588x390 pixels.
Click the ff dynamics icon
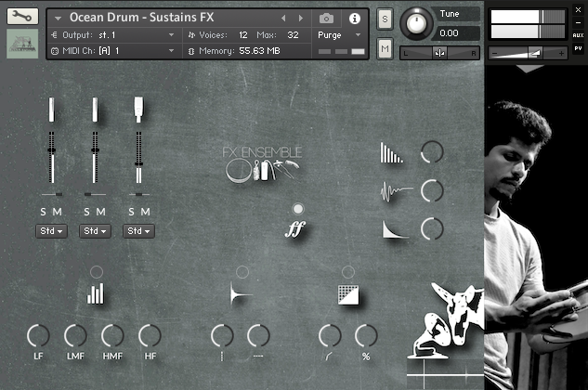(x=294, y=229)
